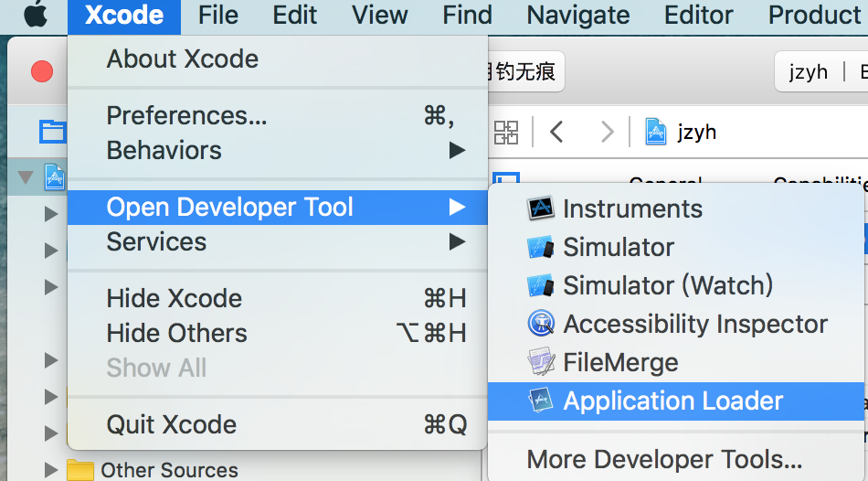The width and height of the screenshot is (868, 481).
Task: Open the File menu
Action: point(217,15)
